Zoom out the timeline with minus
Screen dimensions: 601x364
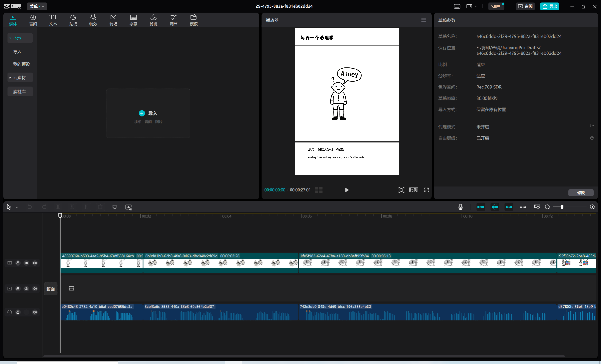point(547,207)
